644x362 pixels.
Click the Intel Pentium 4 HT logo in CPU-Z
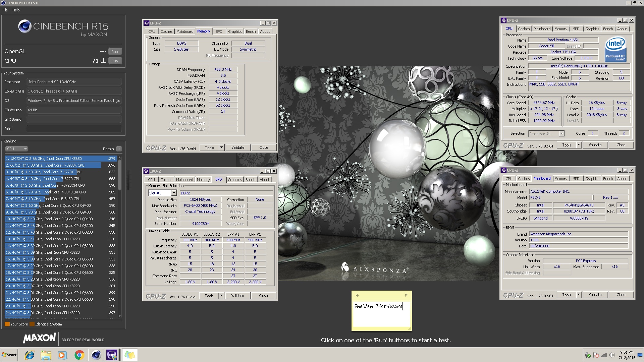point(615,50)
